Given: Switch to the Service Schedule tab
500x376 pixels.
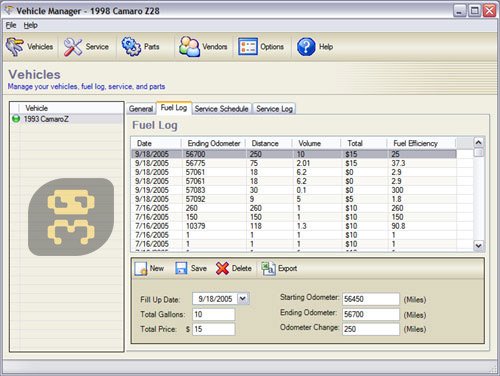Looking at the screenshot, I should [x=221, y=109].
